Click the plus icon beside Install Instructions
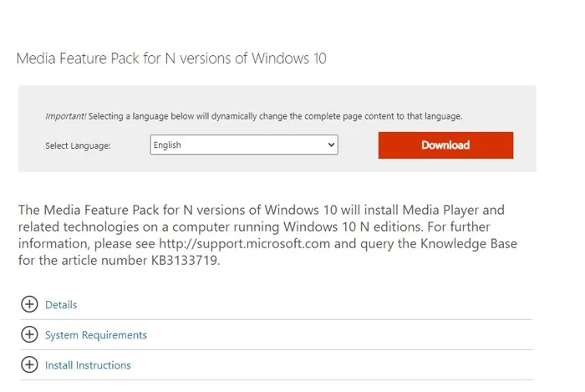This screenshot has width=585, height=392. click(x=29, y=364)
